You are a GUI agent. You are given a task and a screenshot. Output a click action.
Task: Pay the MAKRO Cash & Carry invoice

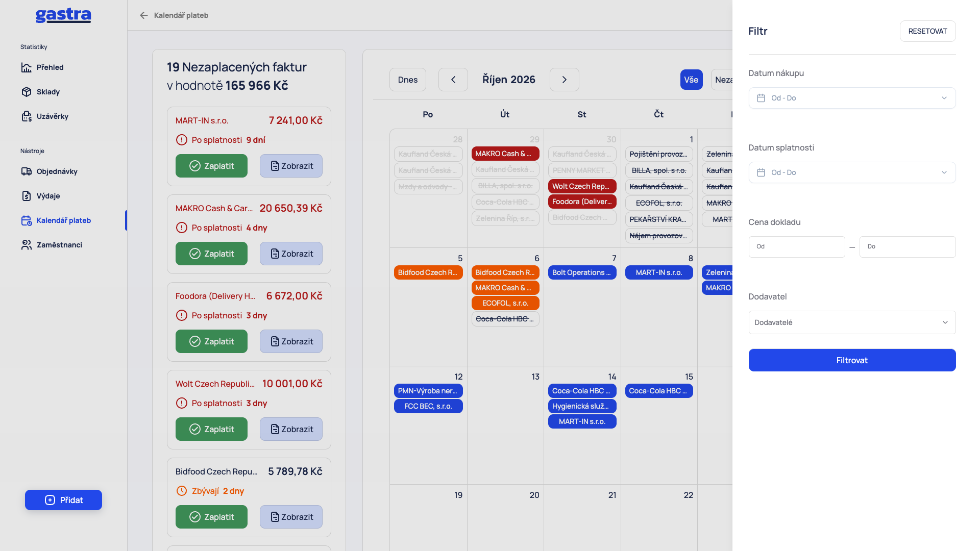tap(211, 254)
